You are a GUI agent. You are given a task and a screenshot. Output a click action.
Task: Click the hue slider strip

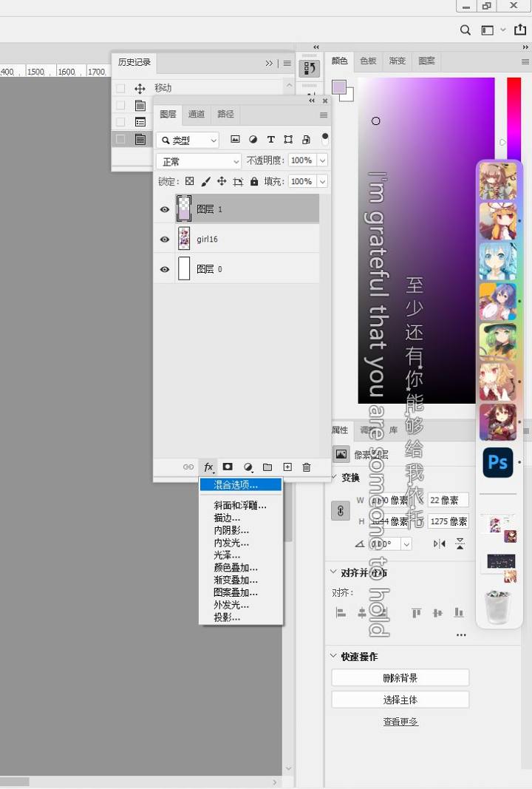coord(514,121)
